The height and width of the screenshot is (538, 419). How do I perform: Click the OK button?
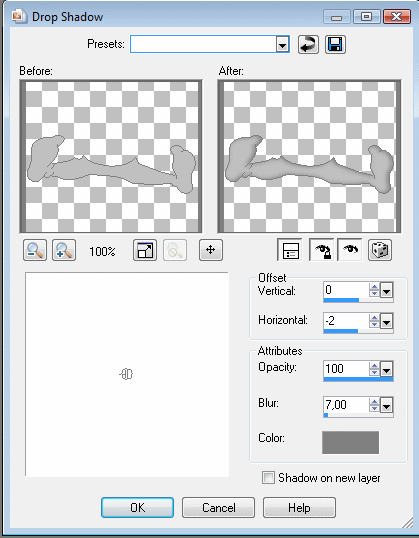click(x=137, y=507)
